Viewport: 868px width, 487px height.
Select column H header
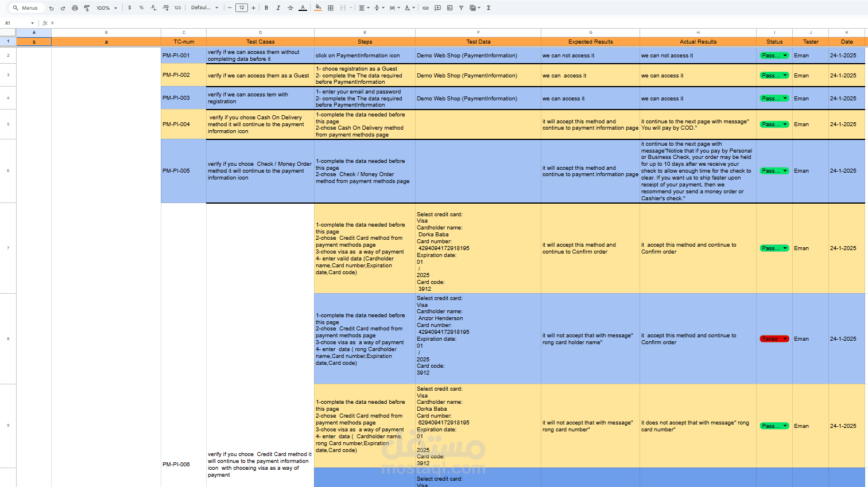(698, 33)
